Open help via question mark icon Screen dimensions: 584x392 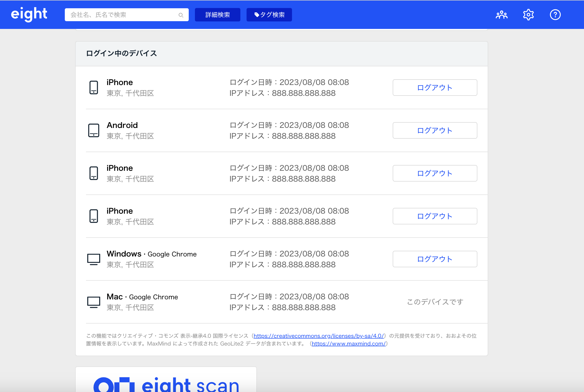click(x=555, y=15)
